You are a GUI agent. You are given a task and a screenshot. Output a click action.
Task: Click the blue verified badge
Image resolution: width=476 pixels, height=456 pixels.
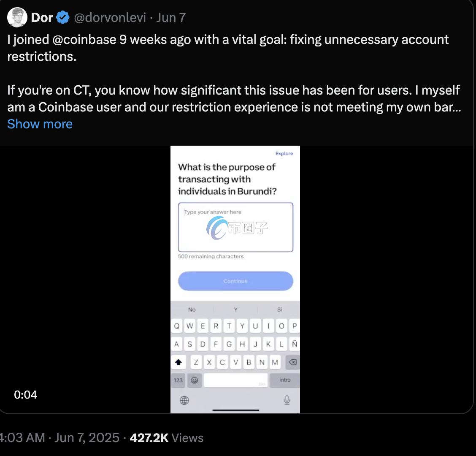63,18
